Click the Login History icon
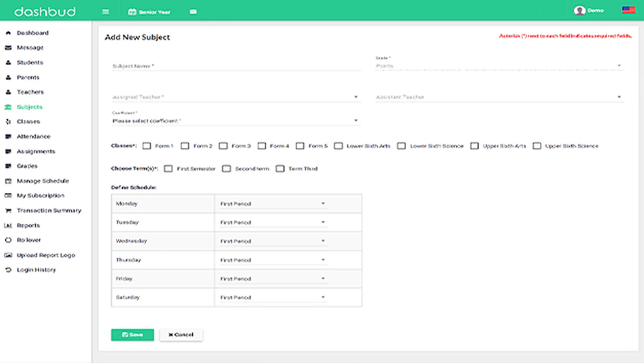 [x=8, y=270]
